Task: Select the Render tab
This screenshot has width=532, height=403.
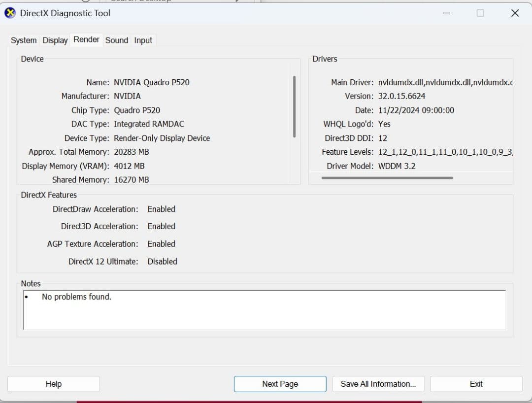Action: tap(86, 39)
